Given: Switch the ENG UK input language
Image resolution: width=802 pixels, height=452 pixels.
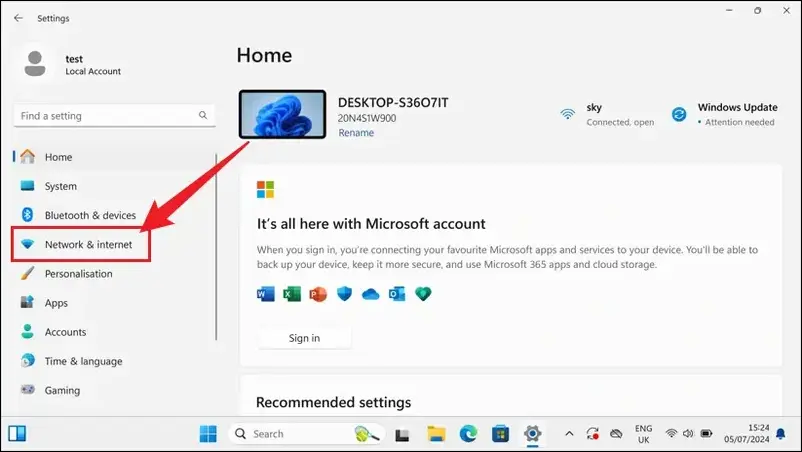Looking at the screenshot, I should tap(643, 434).
